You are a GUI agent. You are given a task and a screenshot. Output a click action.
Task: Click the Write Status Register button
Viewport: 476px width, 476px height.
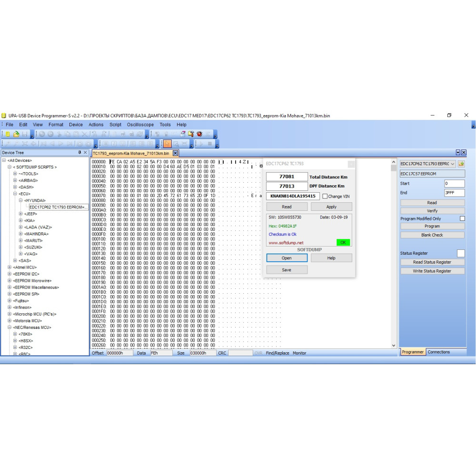pyautogui.click(x=432, y=271)
